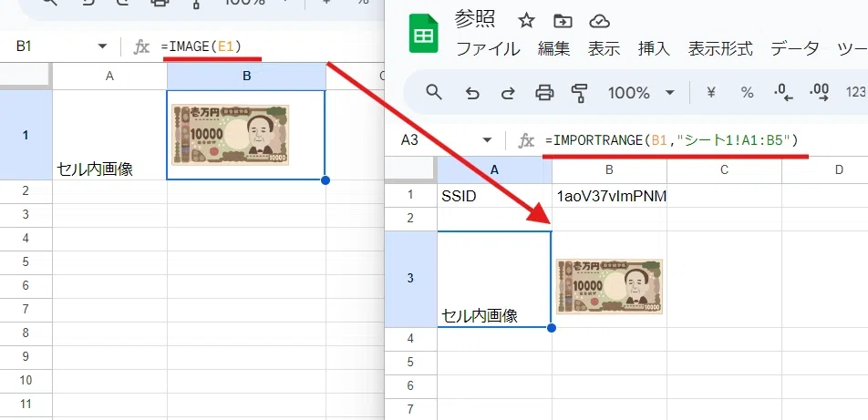
Task: Select cell containing 1aoV37vImPNM
Action: [609, 195]
